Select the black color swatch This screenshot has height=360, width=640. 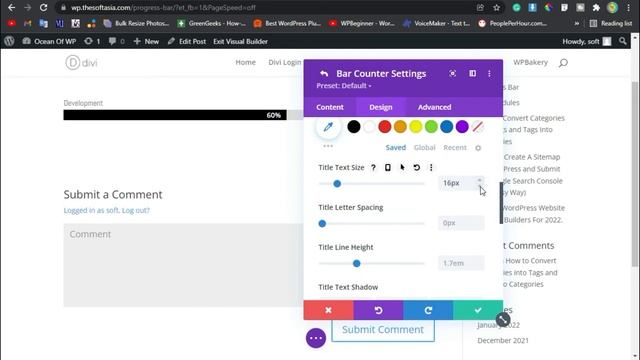353,127
